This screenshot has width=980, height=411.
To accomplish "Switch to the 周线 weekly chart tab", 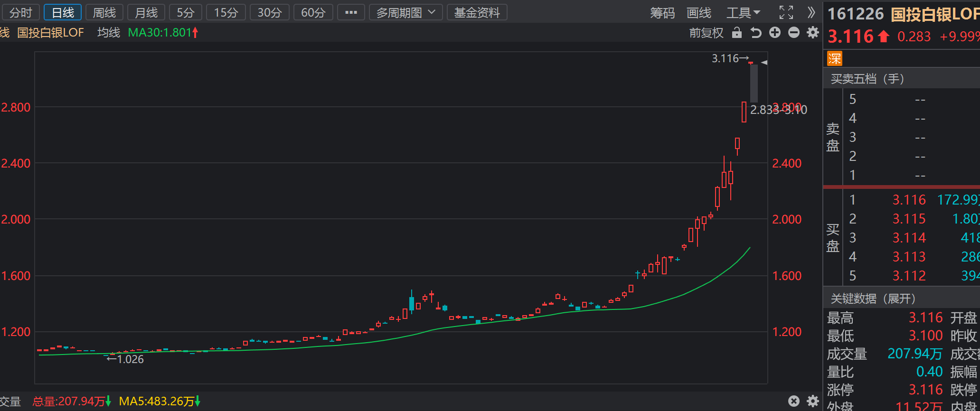I will click(x=104, y=13).
